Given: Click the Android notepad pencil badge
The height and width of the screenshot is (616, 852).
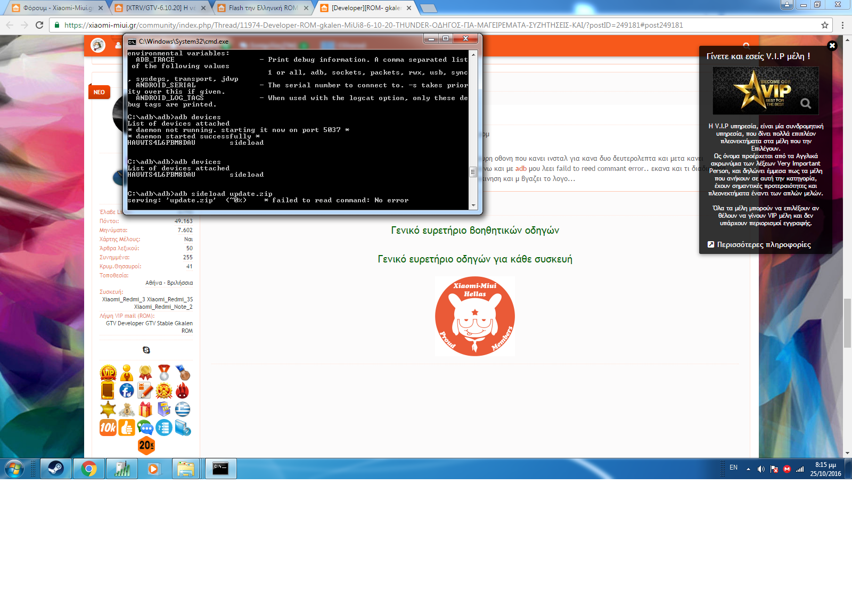Looking at the screenshot, I should point(145,391).
